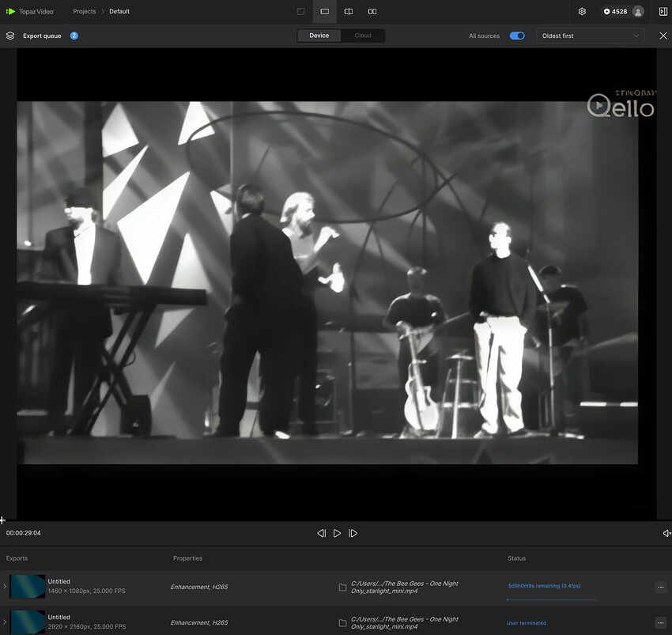Click the User terminated status text
672x635 pixels.
pos(527,623)
